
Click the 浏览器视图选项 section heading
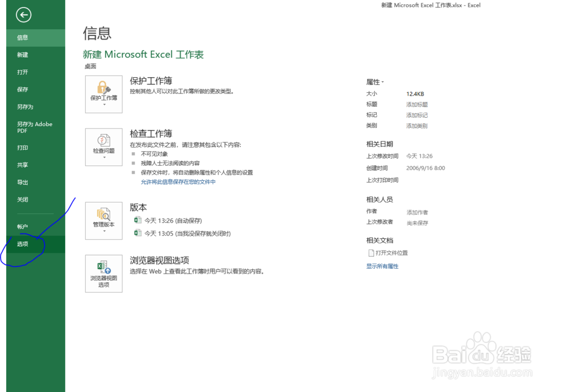(159, 260)
